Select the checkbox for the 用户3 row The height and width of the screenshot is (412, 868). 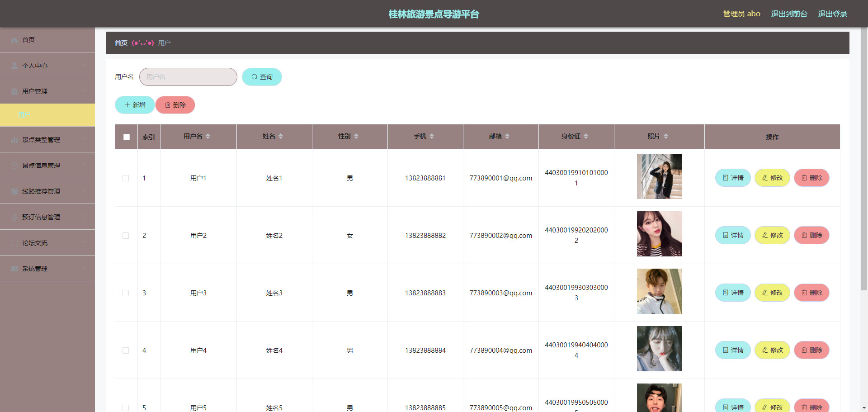coord(126,293)
